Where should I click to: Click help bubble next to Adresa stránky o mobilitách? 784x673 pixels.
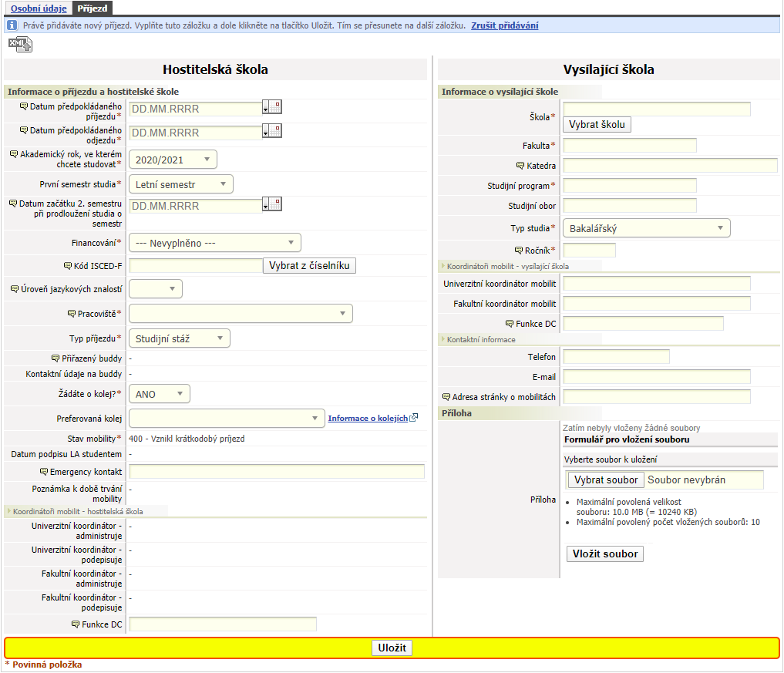click(446, 396)
